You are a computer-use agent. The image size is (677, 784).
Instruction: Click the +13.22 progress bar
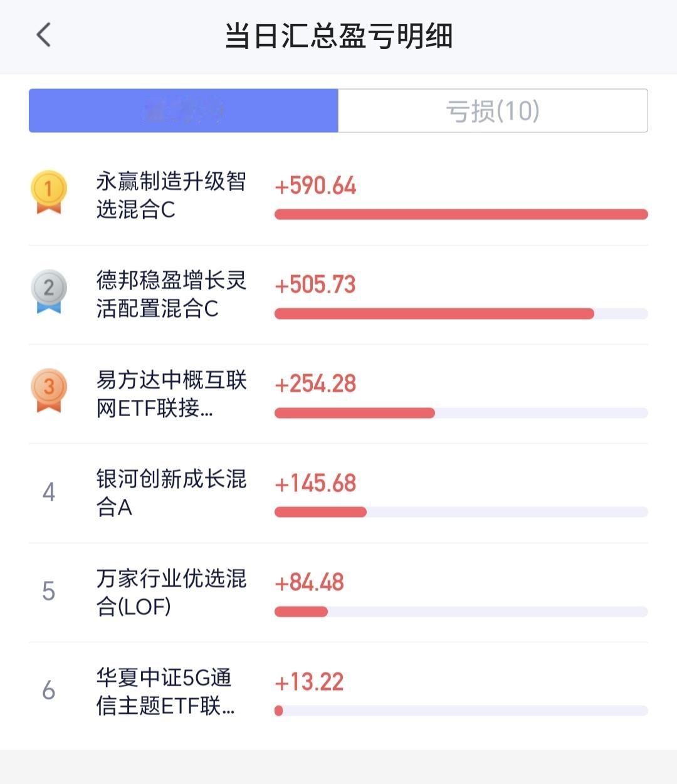(461, 711)
